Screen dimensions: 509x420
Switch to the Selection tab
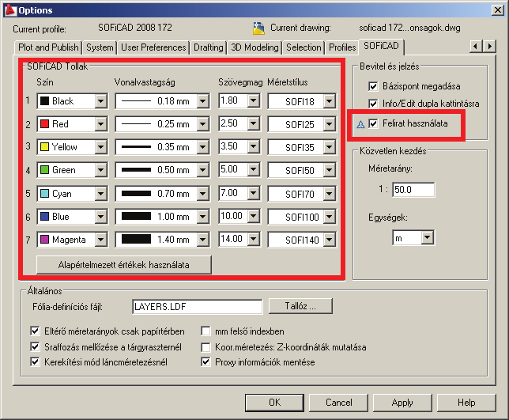pos(304,47)
